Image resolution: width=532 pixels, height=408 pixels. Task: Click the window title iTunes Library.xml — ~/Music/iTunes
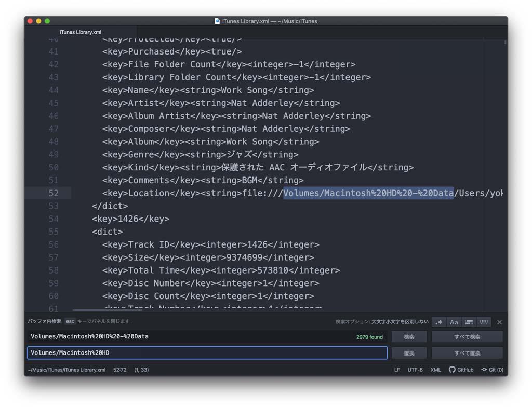(x=270, y=21)
